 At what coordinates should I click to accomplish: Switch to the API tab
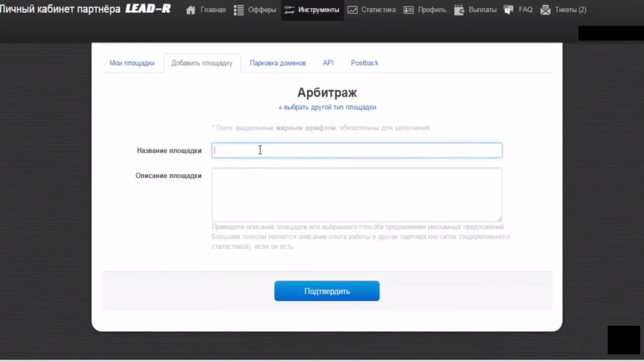[x=328, y=63]
